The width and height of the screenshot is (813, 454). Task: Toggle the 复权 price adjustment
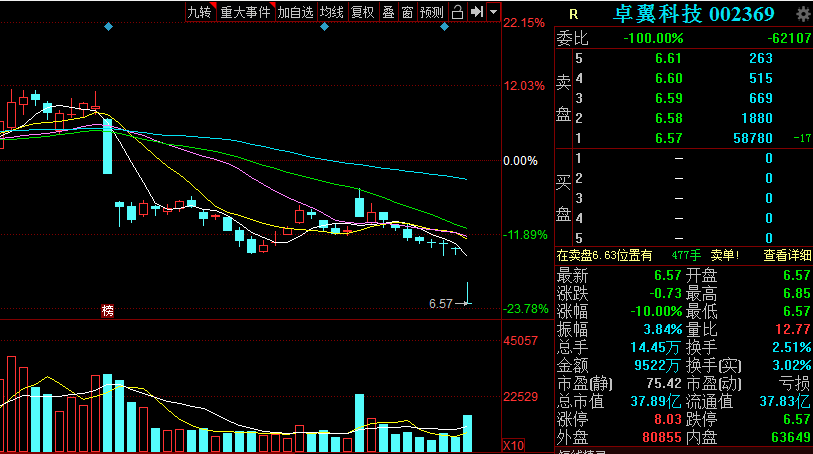[362, 12]
